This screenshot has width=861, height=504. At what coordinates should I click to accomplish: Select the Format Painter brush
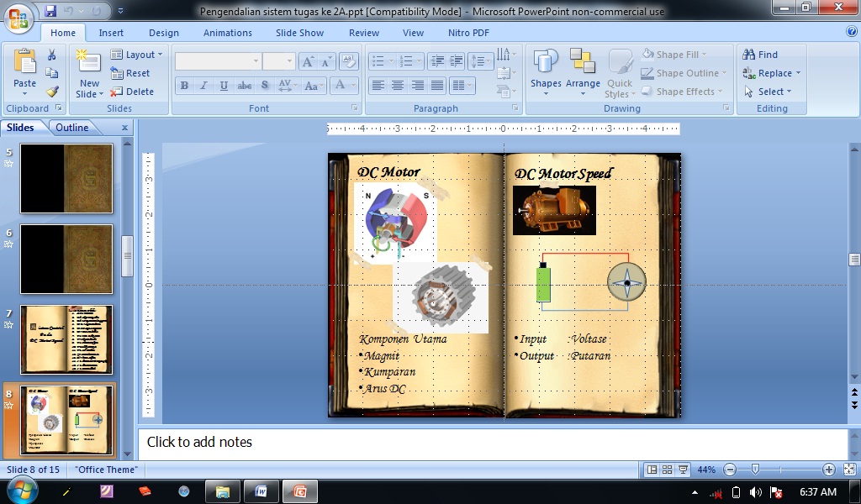[51, 91]
